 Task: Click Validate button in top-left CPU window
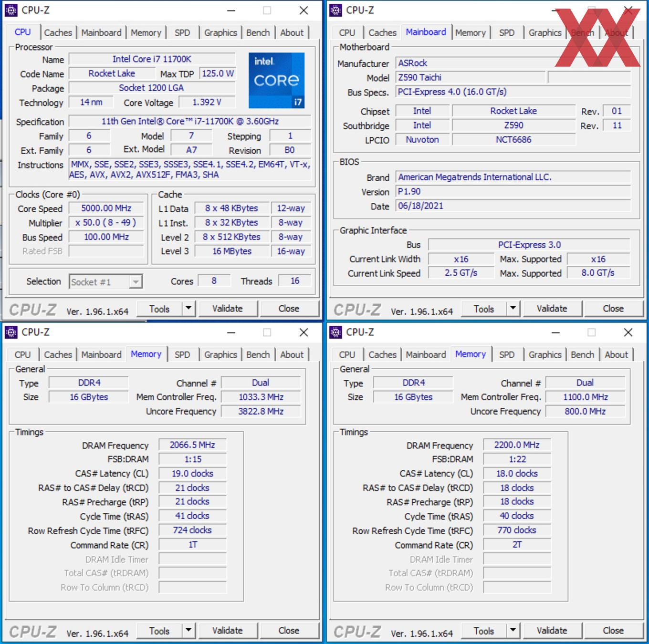pyautogui.click(x=227, y=309)
